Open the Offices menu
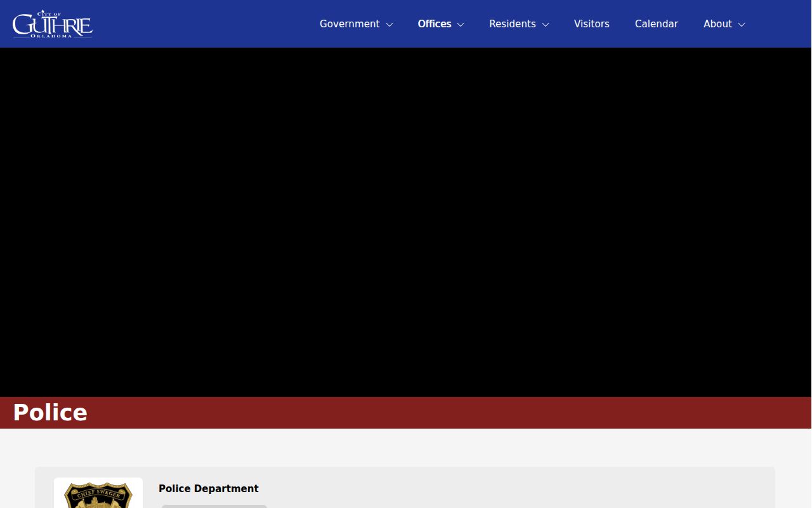Screen dimensions: 812x508 (x=435, y=24)
